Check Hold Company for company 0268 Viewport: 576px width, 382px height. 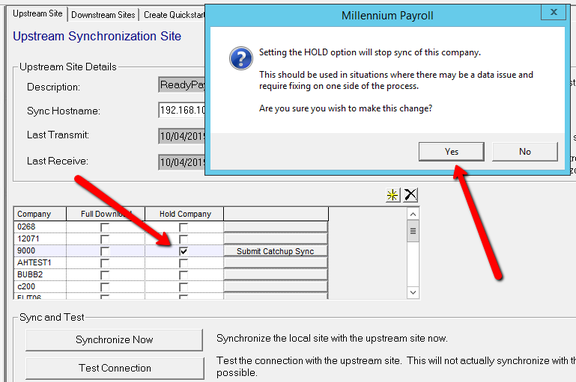coord(183,227)
